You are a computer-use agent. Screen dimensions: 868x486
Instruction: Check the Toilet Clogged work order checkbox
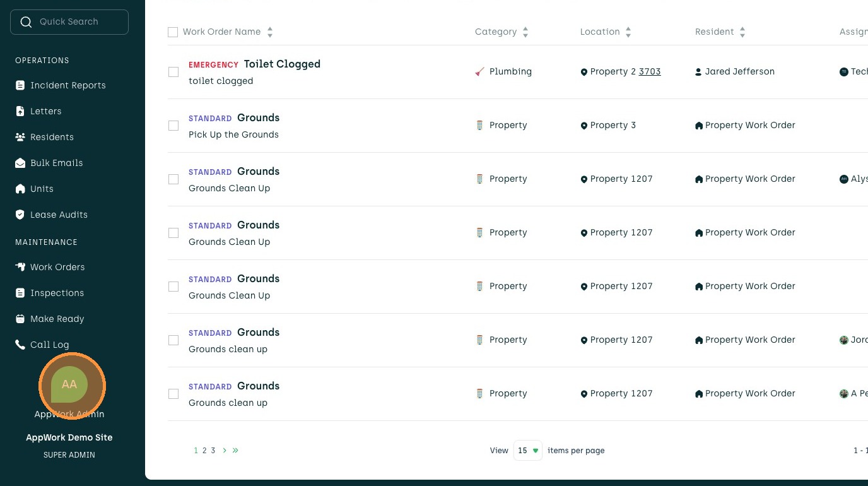[173, 72]
